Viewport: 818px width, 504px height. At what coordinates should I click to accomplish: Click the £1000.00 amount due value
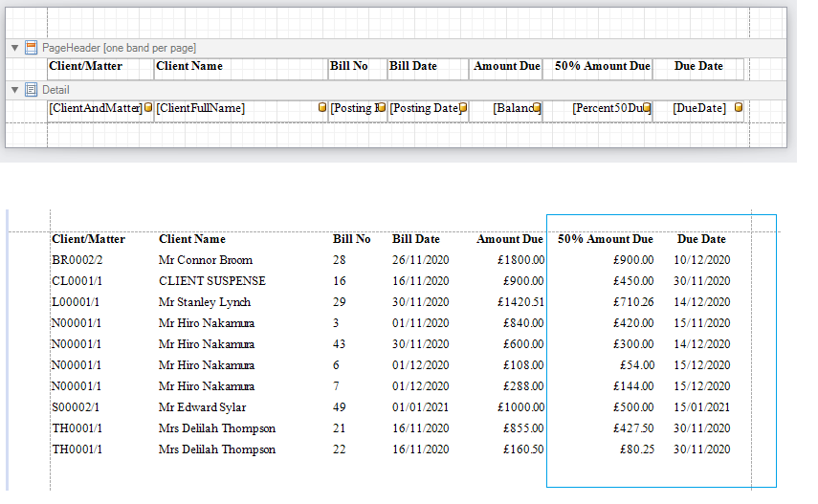pos(521,407)
